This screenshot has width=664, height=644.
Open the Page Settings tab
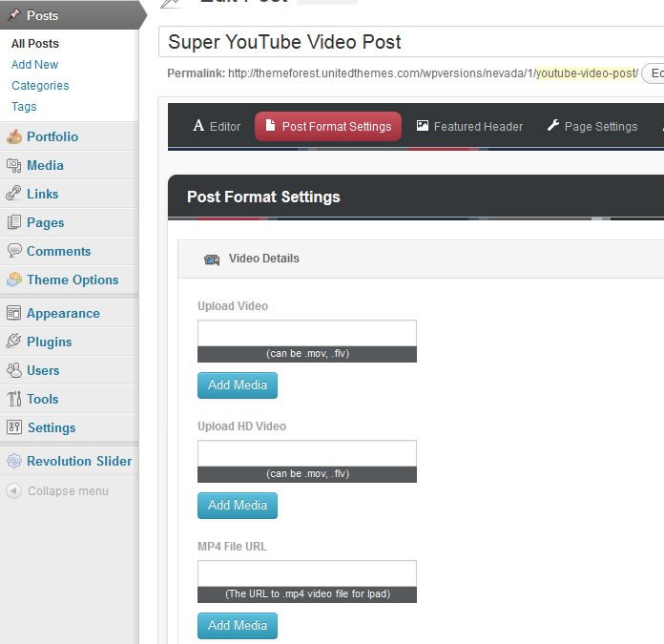(x=591, y=126)
